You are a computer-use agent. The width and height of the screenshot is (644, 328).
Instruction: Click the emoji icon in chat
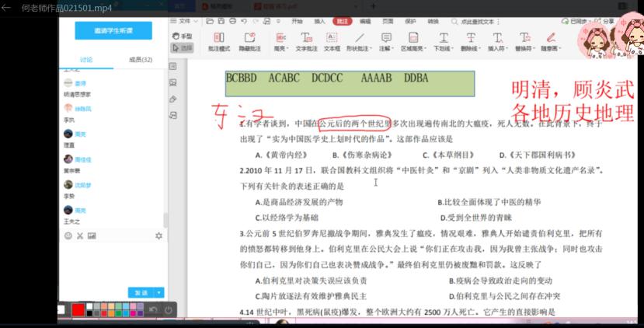click(x=68, y=236)
